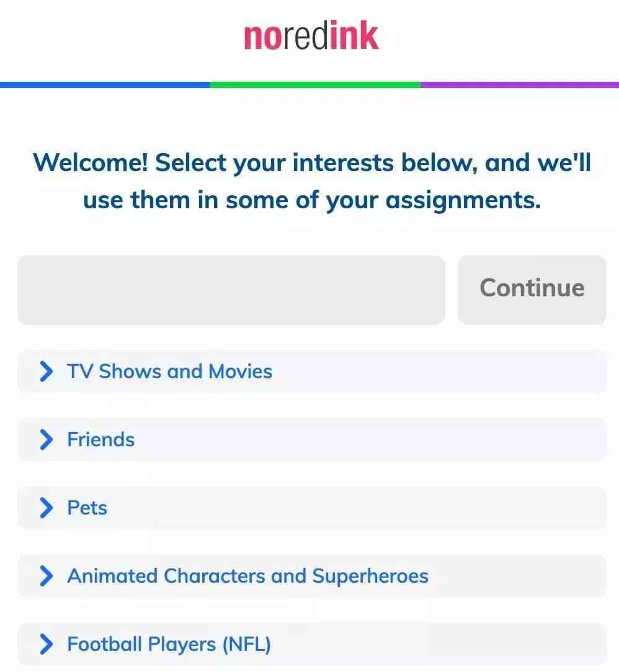Click the pink "ink" part of the logo

click(354, 36)
